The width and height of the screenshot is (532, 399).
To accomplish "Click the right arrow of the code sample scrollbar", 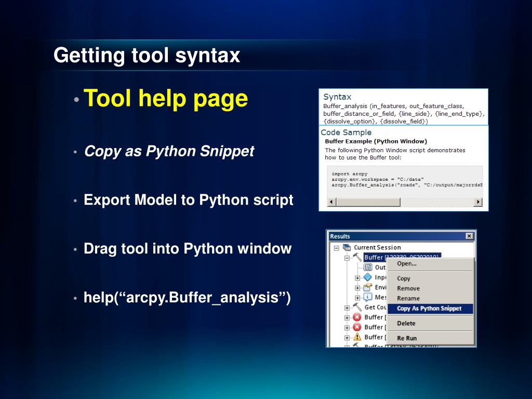I will click(x=478, y=202).
